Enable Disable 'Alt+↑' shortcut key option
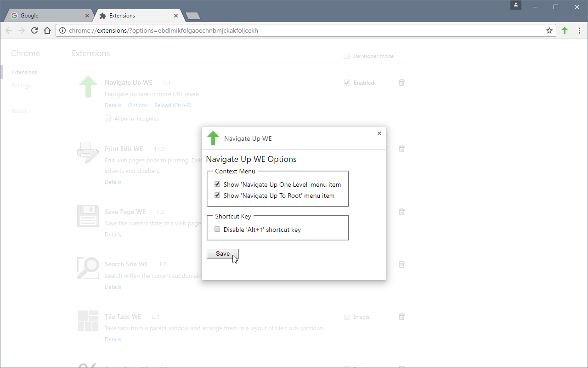 pyautogui.click(x=217, y=229)
